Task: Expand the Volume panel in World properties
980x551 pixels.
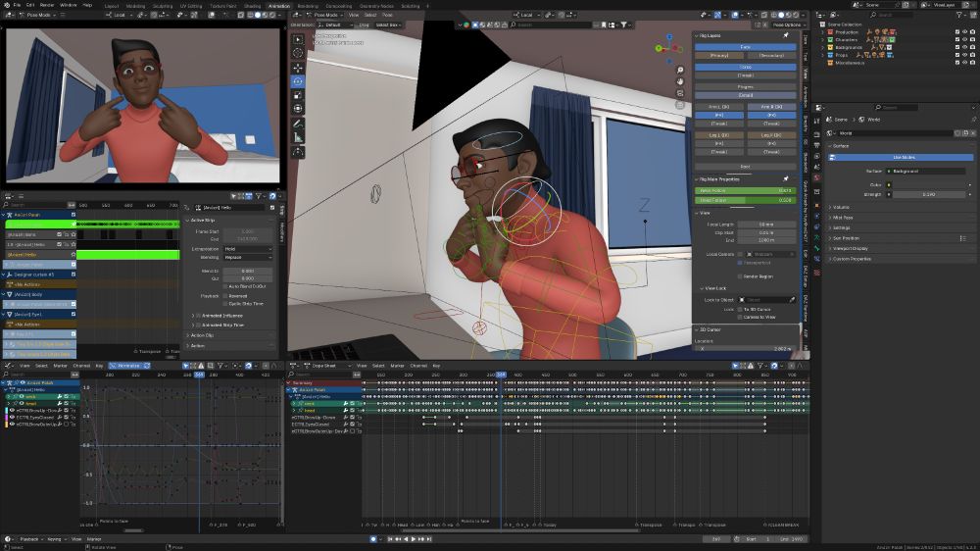Action: (x=841, y=207)
